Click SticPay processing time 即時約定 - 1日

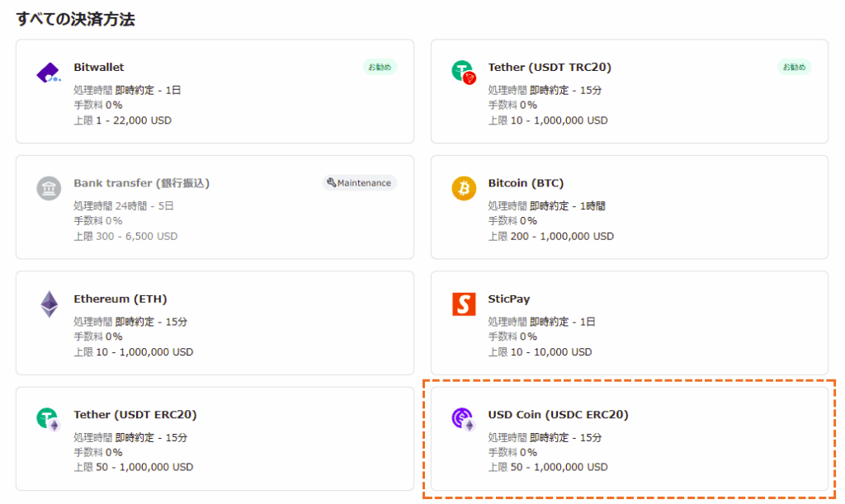point(541,322)
